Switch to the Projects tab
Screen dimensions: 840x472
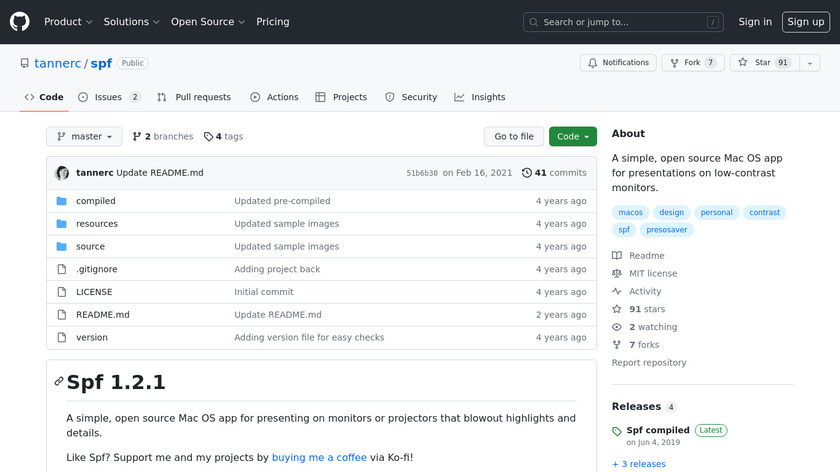pyautogui.click(x=341, y=97)
